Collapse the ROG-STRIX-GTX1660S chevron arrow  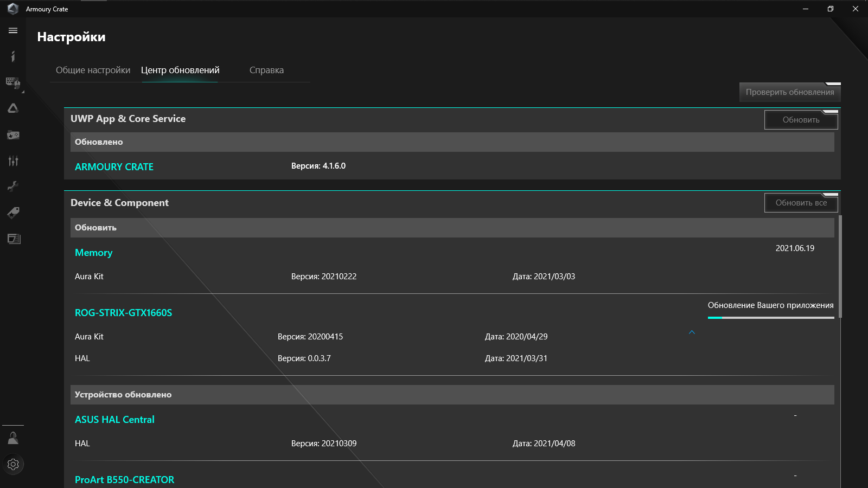pos(692,332)
